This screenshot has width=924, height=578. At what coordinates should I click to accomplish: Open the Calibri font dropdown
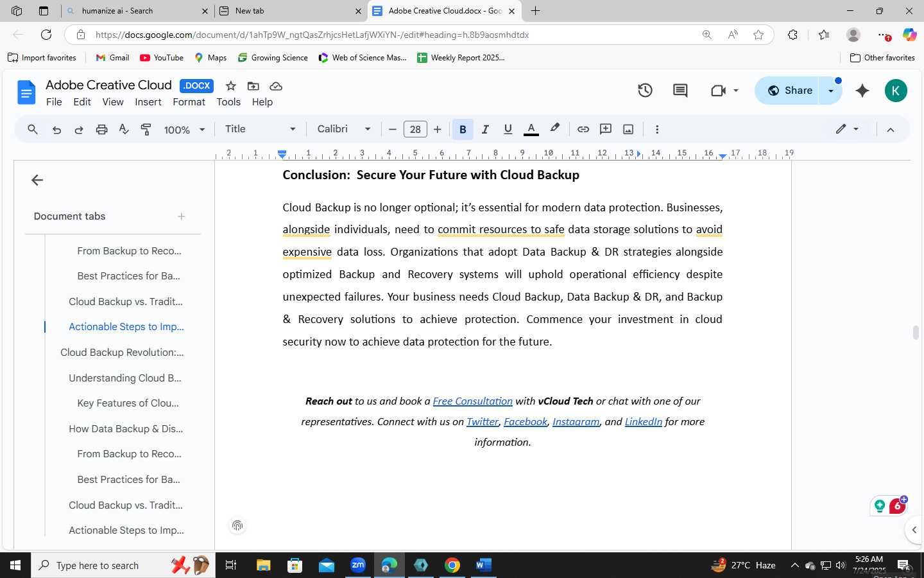click(344, 129)
